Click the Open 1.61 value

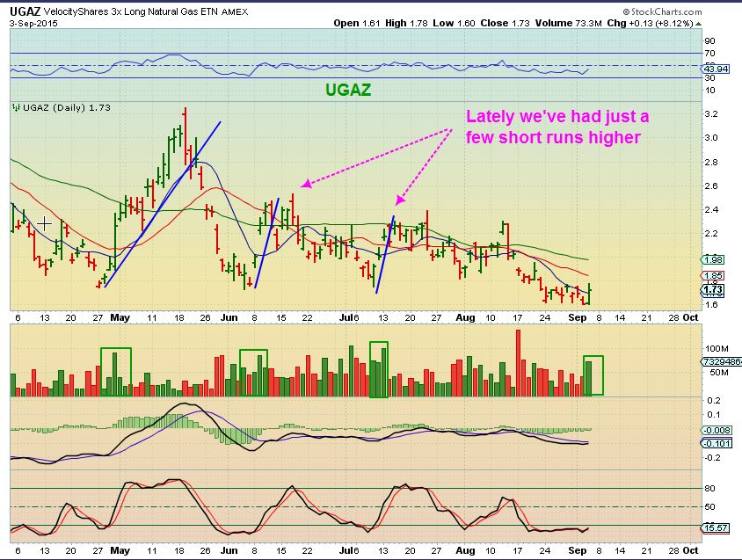[357, 23]
